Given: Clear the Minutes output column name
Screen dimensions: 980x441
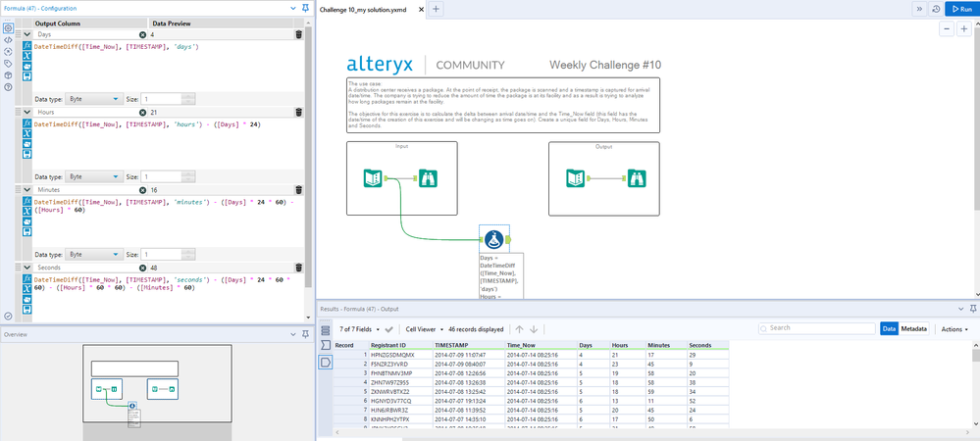Looking at the screenshot, I should pyautogui.click(x=143, y=189).
